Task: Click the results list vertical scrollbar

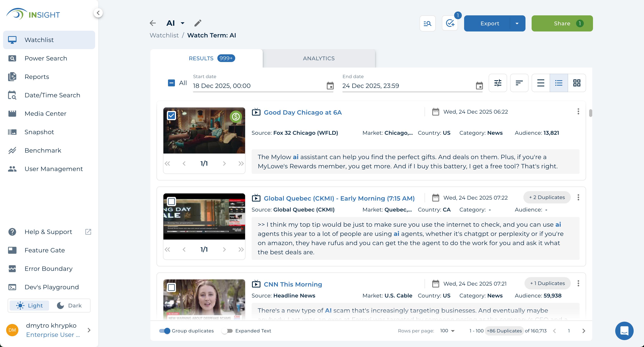Action: pyautogui.click(x=590, y=113)
